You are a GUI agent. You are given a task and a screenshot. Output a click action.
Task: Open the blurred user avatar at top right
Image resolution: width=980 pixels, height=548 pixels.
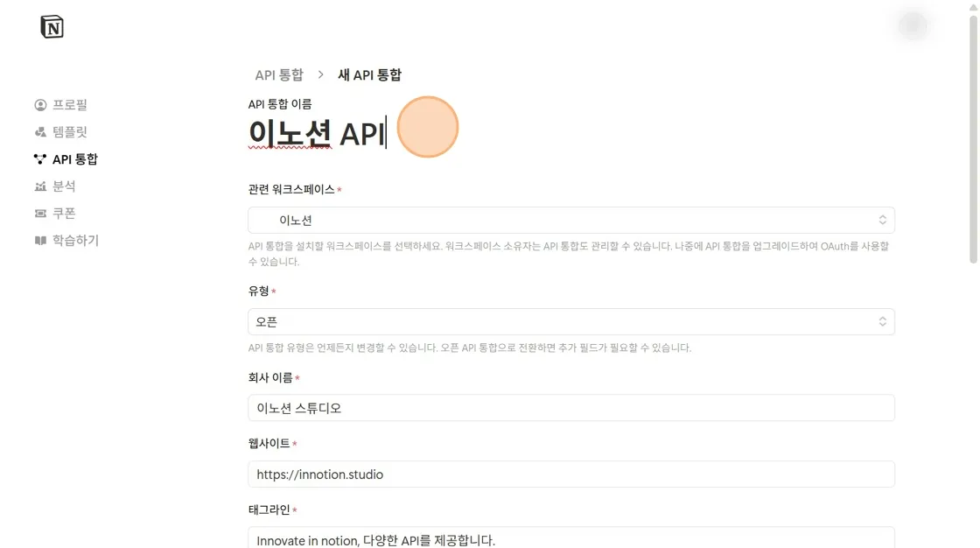(x=913, y=25)
